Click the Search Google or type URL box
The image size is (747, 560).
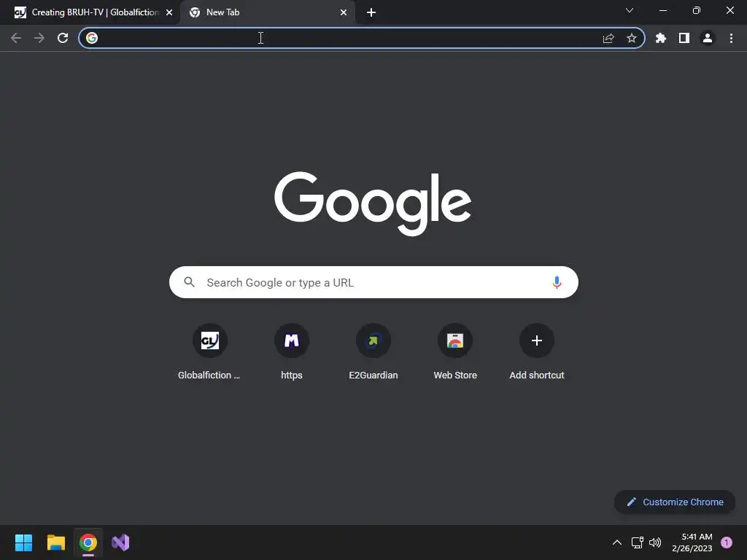(x=373, y=282)
